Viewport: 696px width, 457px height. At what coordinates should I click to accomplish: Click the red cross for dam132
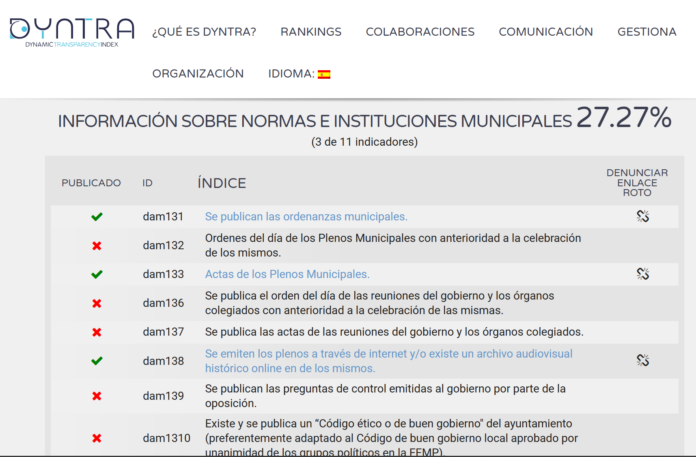[x=97, y=246]
